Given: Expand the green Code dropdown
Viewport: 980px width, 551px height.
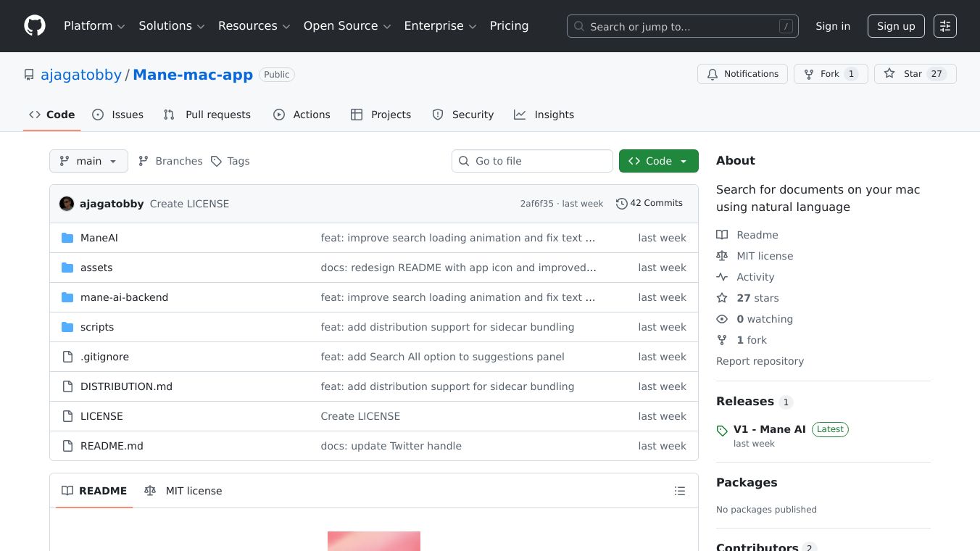Looking at the screenshot, I should (x=658, y=161).
